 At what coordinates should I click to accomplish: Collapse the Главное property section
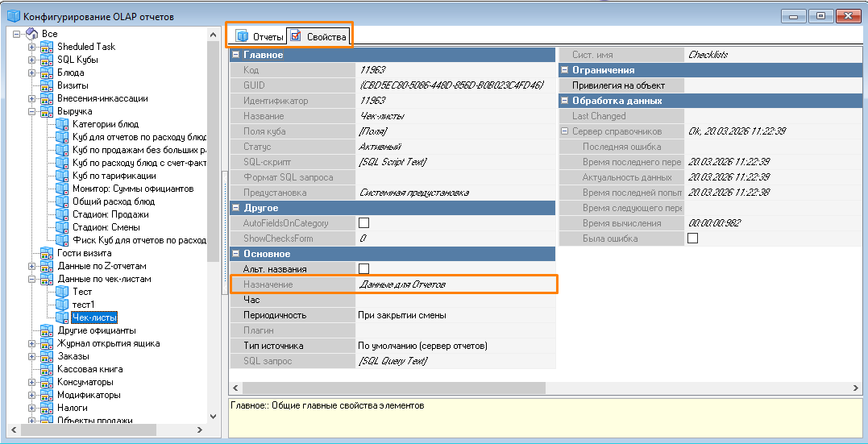click(235, 55)
